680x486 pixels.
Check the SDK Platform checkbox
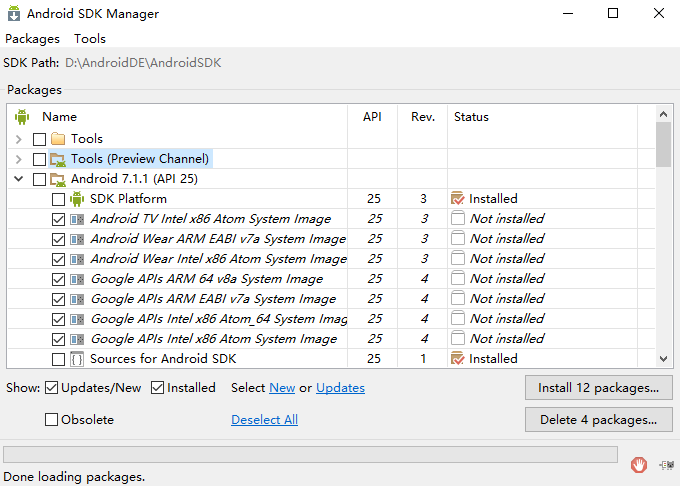point(58,199)
